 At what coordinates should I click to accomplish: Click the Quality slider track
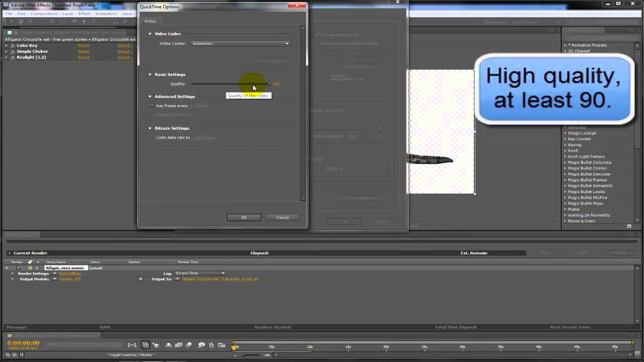(x=231, y=84)
